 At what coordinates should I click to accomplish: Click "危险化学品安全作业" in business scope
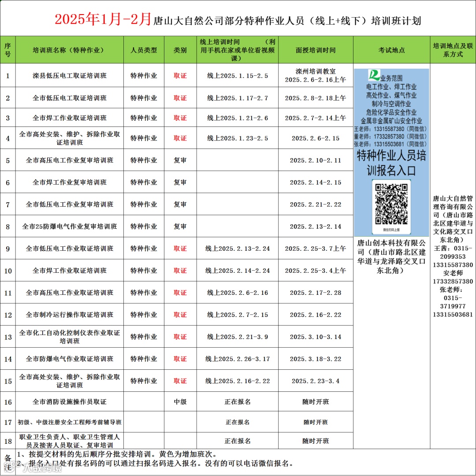pos(391,112)
